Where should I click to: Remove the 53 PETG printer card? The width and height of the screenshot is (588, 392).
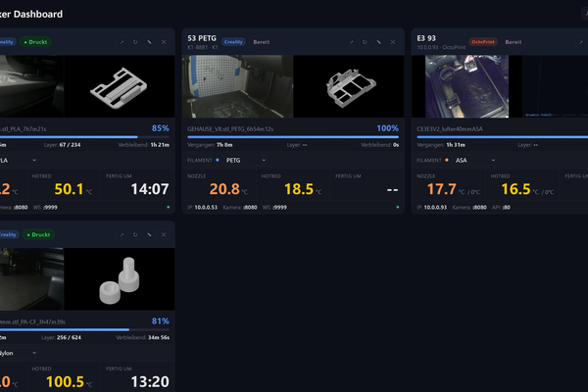point(393,42)
